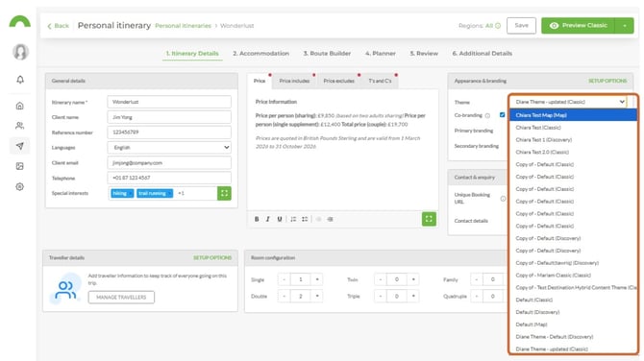Viewport: 644px width, 361px height.
Task: Insert numbered list in the price editor
Action: (293, 219)
